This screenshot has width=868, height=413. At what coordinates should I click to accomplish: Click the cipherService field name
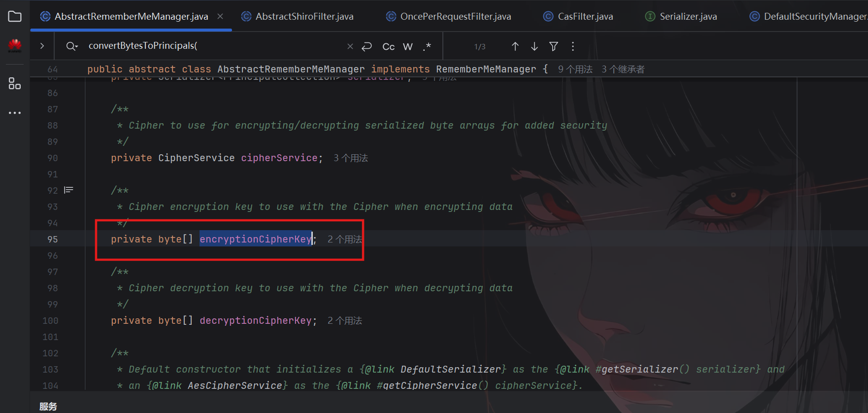point(279,158)
